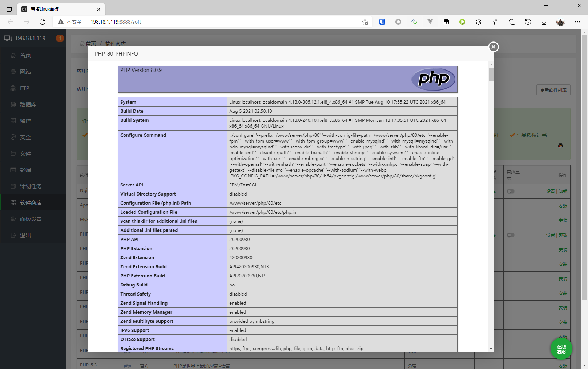Open browser extensions puzzle icon
The width and height of the screenshot is (588, 369).
(x=478, y=22)
